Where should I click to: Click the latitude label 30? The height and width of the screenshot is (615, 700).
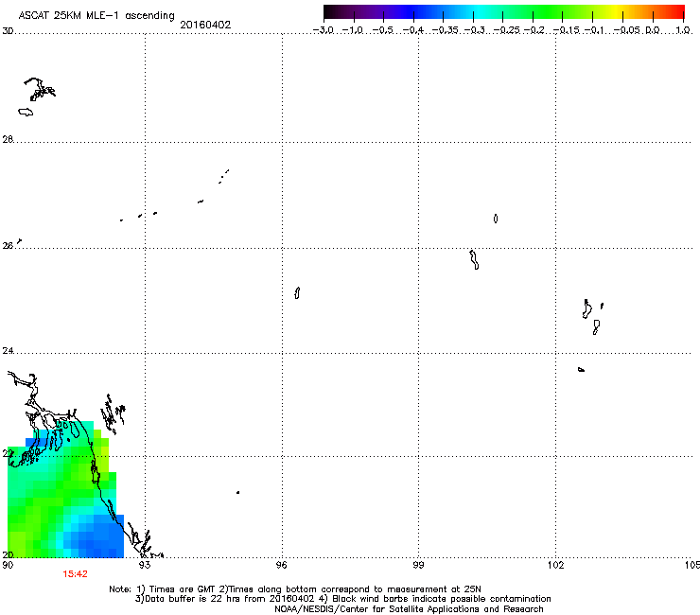pos(8,31)
